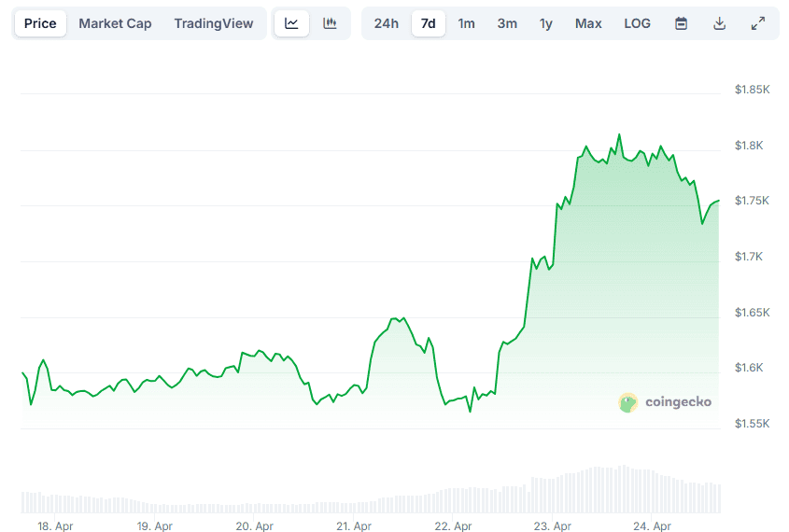Select the Market Cap tab
Image resolution: width=789 pixels, height=532 pixels.
(115, 23)
